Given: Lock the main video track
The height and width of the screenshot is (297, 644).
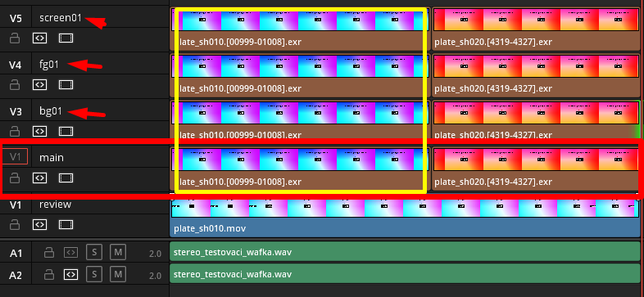Looking at the screenshot, I should coord(15,178).
